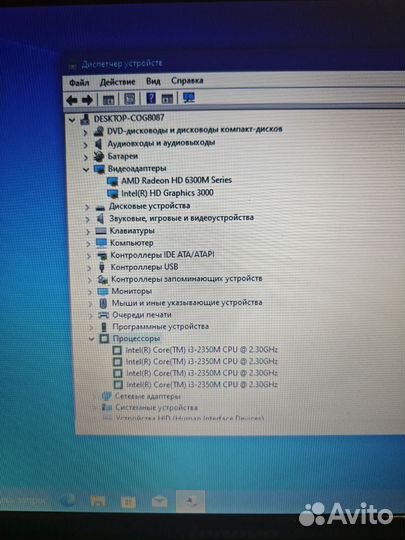Select AMD Radeon HD 6300M Series
Screen dimensions: 405x540
(176, 180)
